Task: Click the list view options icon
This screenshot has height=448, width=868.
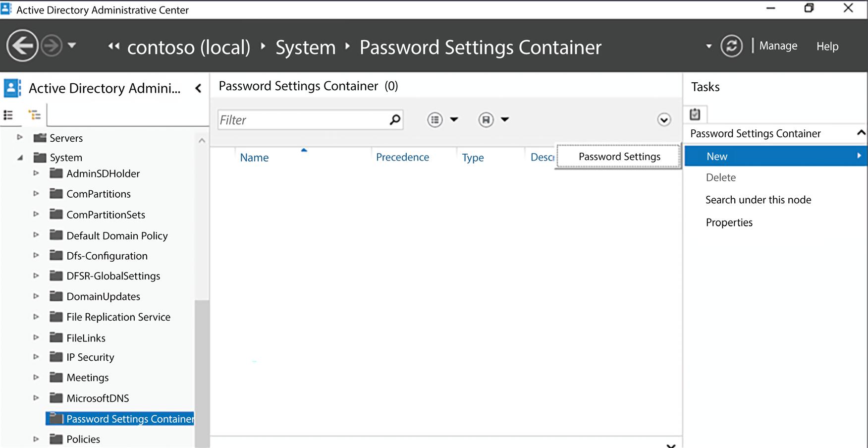Action: [434, 119]
